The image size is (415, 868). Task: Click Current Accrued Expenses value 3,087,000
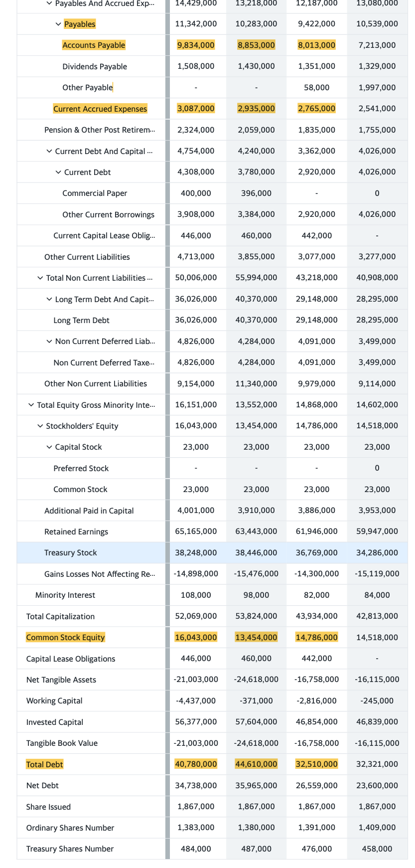196,108
